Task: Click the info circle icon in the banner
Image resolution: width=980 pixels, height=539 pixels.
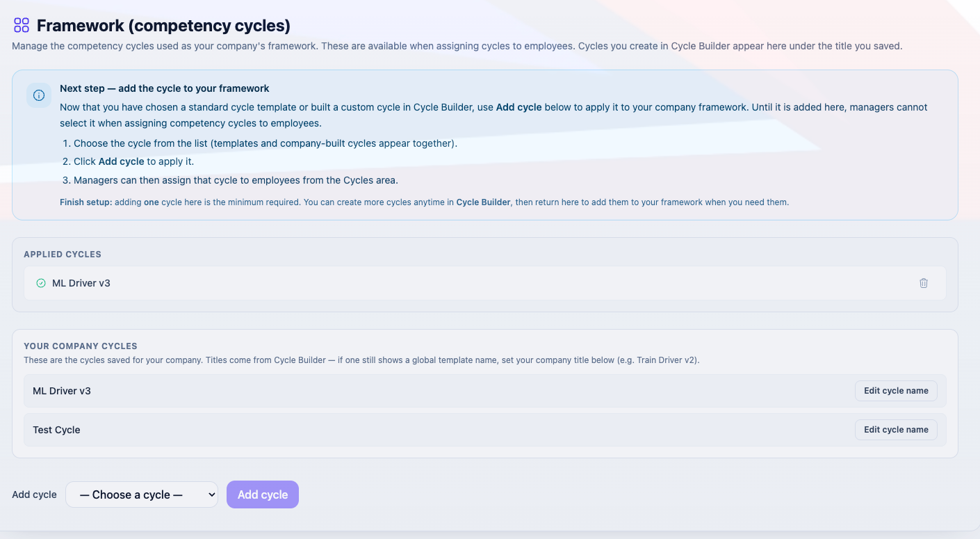Action: pyautogui.click(x=39, y=95)
